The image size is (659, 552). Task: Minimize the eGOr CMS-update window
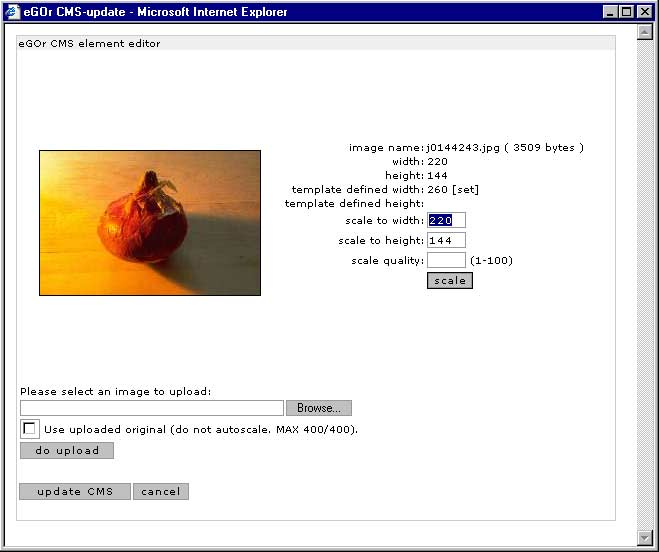610,12
